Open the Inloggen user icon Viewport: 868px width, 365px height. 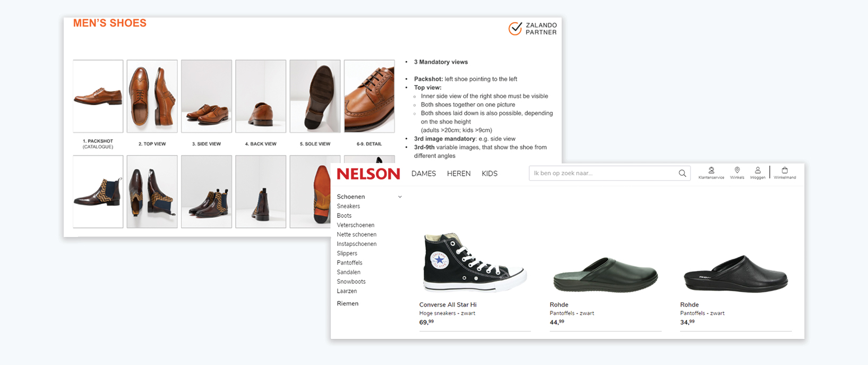point(758,171)
